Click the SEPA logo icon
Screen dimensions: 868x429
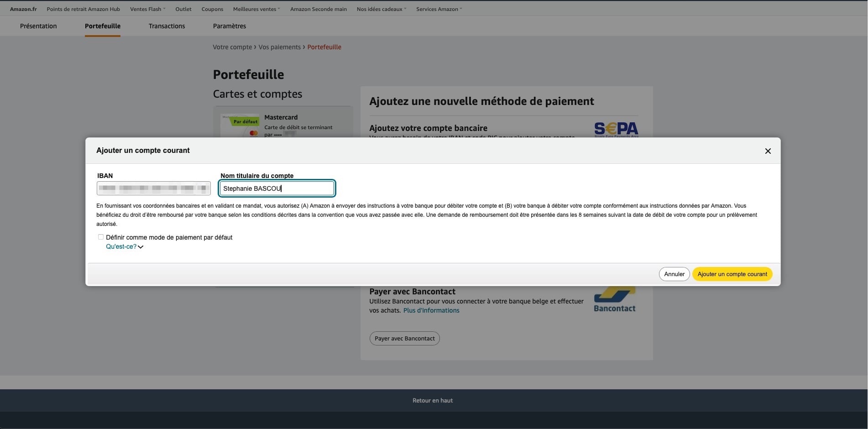[x=616, y=129]
